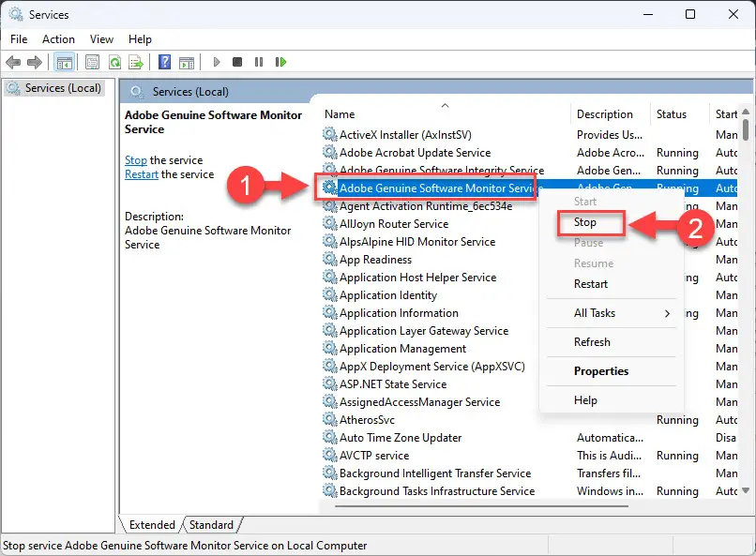
Task: Click the back navigation arrow icon
Action: 12,62
